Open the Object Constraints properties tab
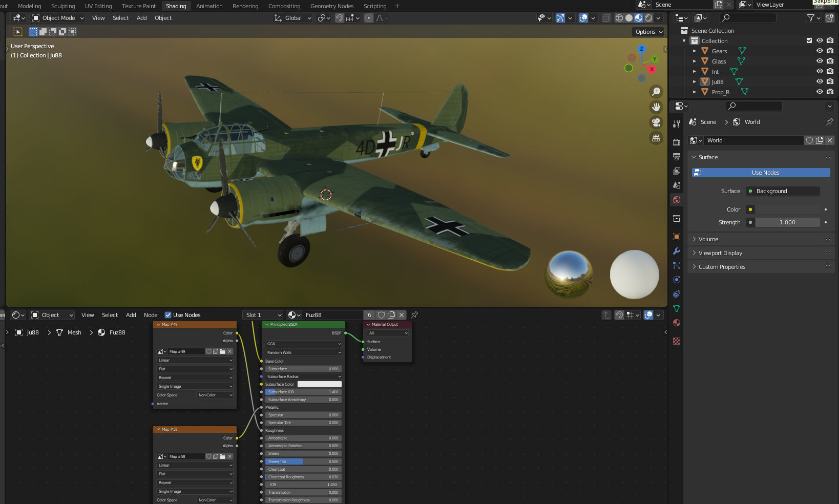The height and width of the screenshot is (504, 839). (x=677, y=294)
